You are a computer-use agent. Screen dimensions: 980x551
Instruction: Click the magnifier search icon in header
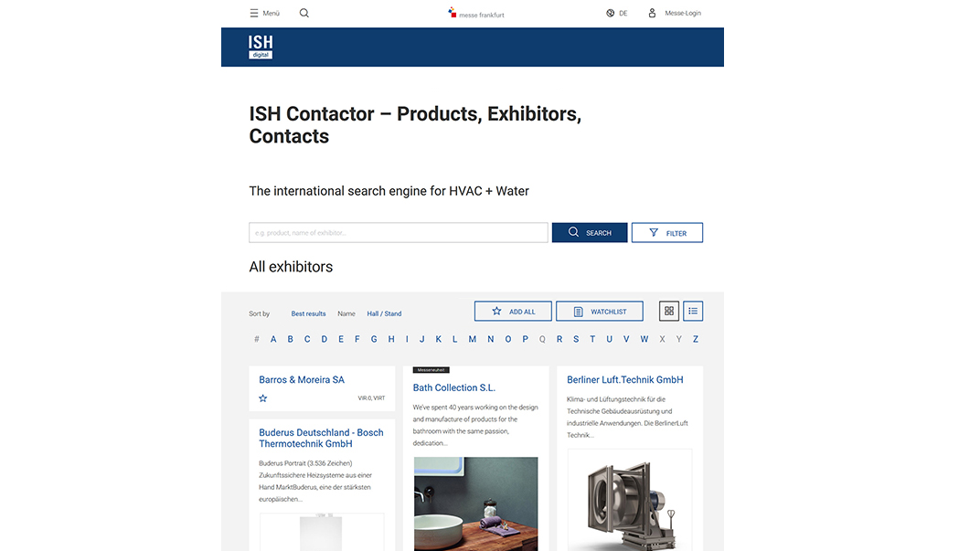pyautogui.click(x=304, y=13)
